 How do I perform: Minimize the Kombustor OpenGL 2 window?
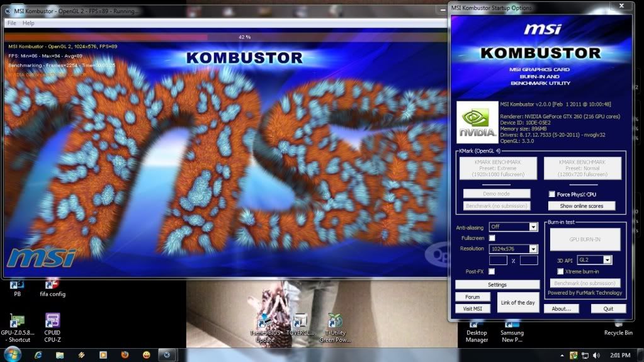443,10
